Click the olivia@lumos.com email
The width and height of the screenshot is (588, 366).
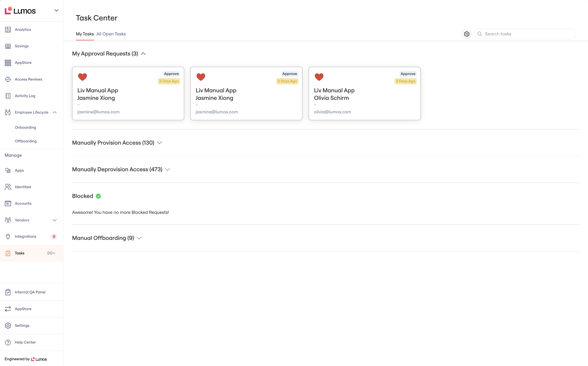point(332,112)
